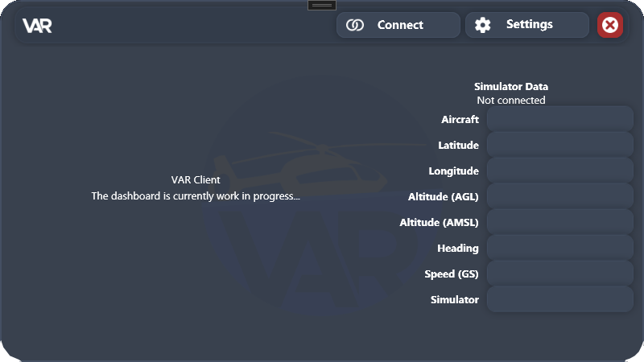Screen dimensions: 644x362
Task: Click the "VAR Client" title text
Action: click(x=196, y=180)
